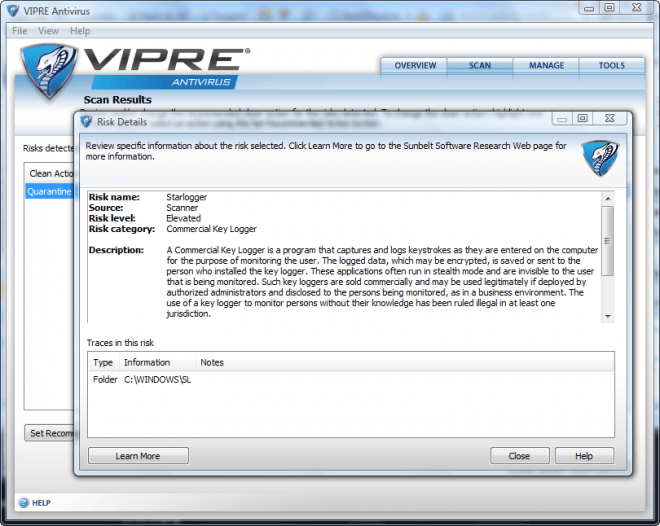Click the VIPRE snake logo in header
The height and width of the screenshot is (526, 660).
pos(46,70)
